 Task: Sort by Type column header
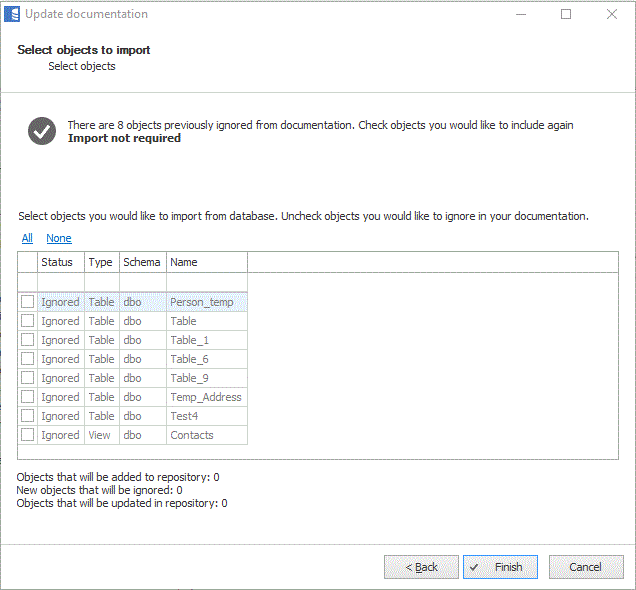[x=101, y=262]
